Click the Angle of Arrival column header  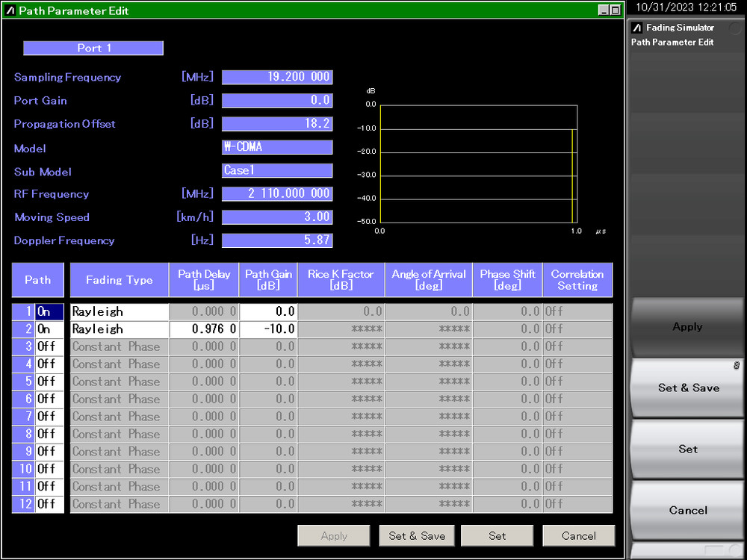click(429, 280)
